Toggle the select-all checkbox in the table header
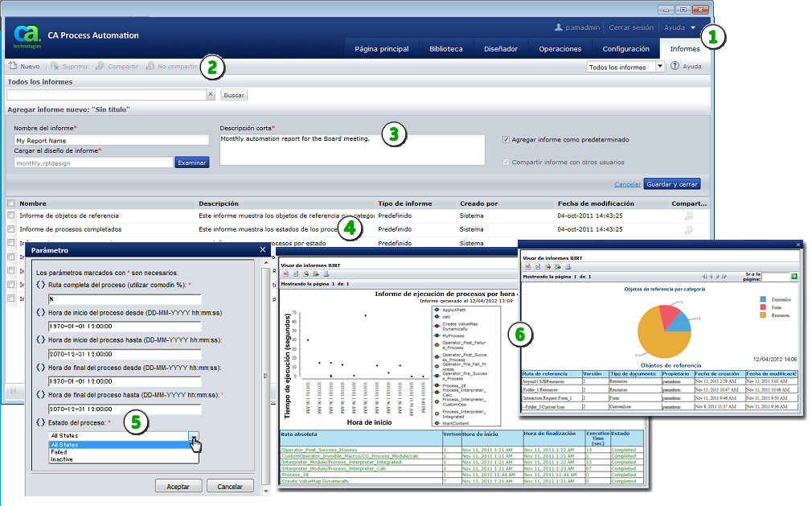The width and height of the screenshot is (812, 506). (x=11, y=204)
